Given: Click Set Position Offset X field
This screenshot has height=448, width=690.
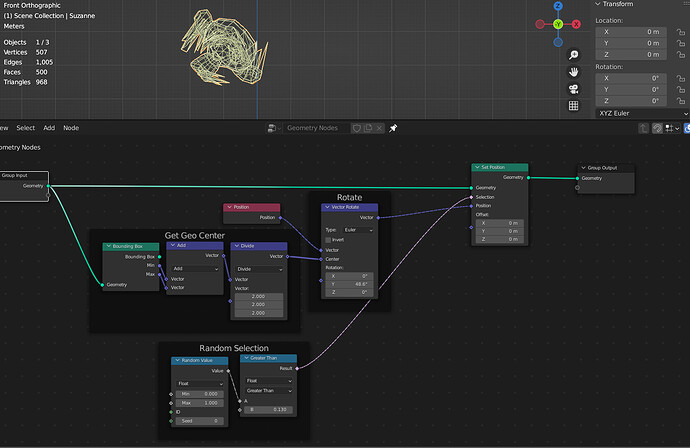Looking at the screenshot, I should [x=499, y=223].
